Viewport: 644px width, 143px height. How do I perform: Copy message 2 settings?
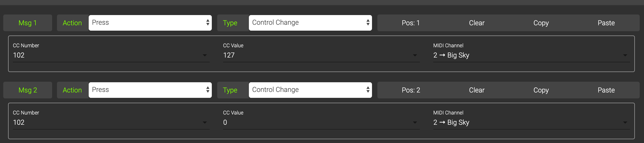click(x=541, y=90)
